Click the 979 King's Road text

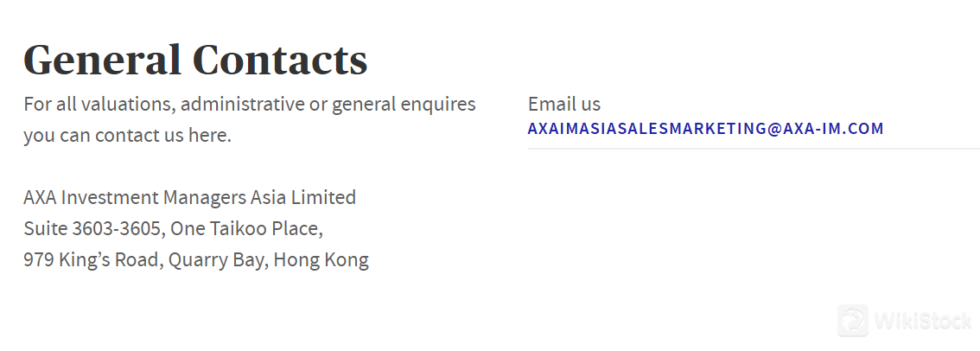click(92, 259)
